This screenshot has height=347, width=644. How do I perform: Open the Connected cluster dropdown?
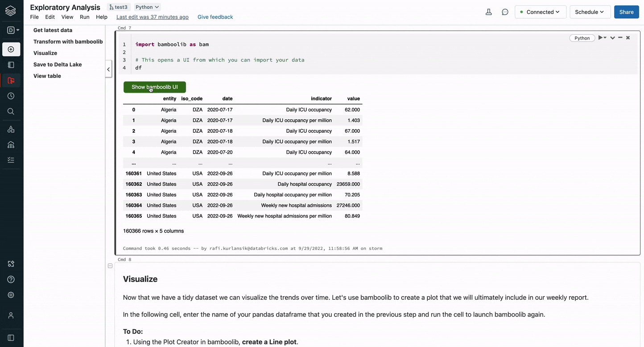click(540, 12)
